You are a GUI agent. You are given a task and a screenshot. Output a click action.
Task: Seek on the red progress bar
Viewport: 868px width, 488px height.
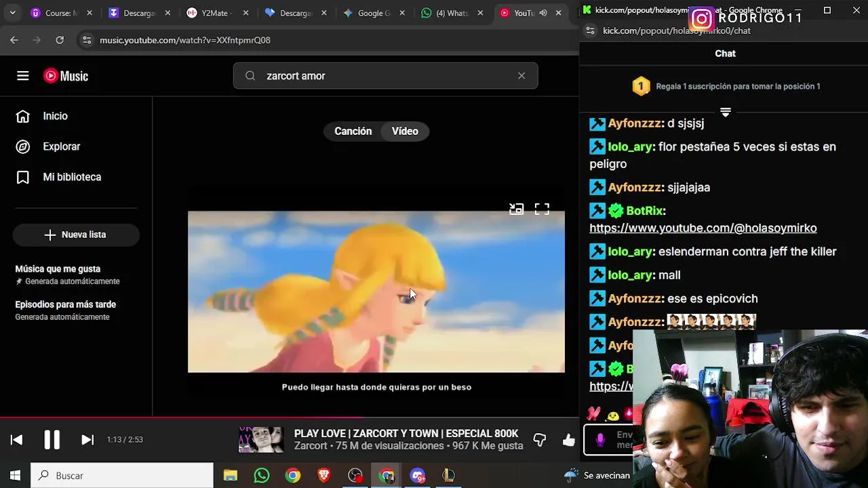tap(290, 418)
